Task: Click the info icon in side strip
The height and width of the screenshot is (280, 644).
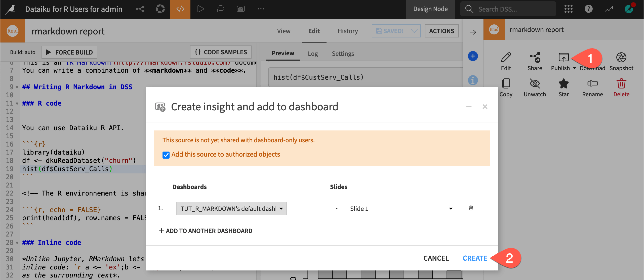Action: pos(473,80)
